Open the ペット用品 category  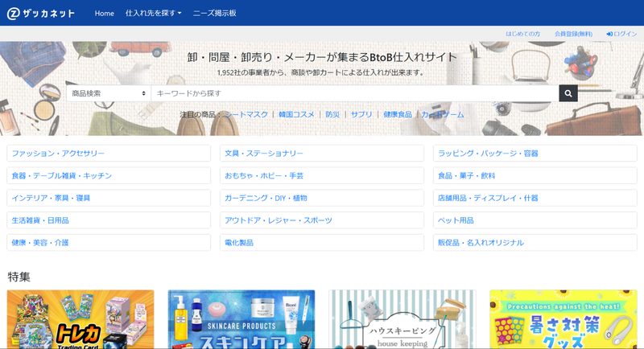pyautogui.click(x=535, y=220)
